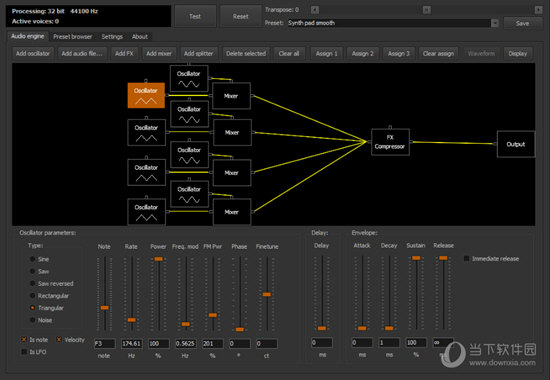Click the Sustain slider handle
The width and height of the screenshot is (550, 380).
tap(416, 258)
